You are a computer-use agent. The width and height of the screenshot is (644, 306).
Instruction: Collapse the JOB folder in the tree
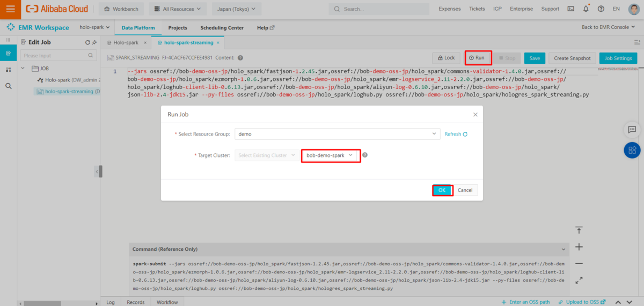coord(23,69)
